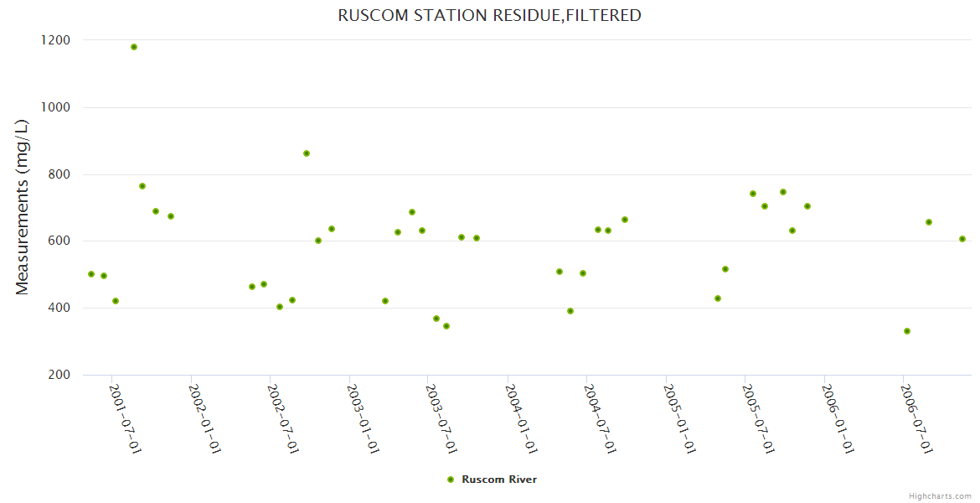
Task: Click the green Ruscom River legend marker
Action: tap(451, 480)
